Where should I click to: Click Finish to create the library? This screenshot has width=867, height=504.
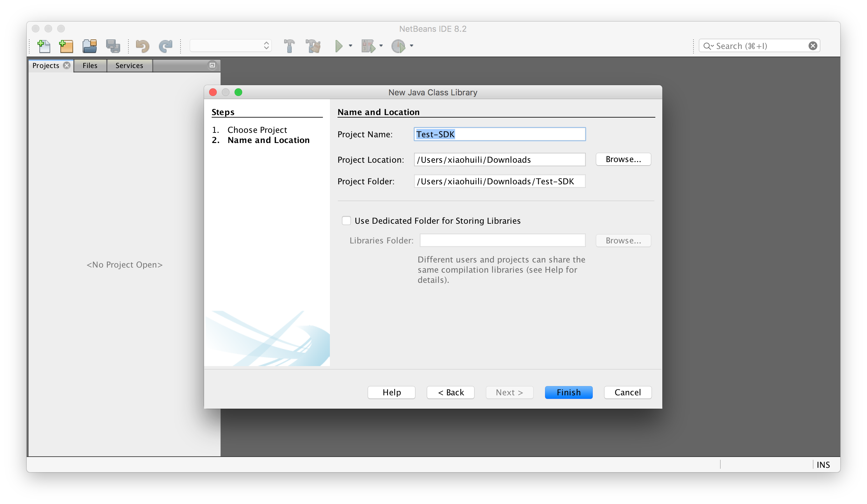pos(569,392)
